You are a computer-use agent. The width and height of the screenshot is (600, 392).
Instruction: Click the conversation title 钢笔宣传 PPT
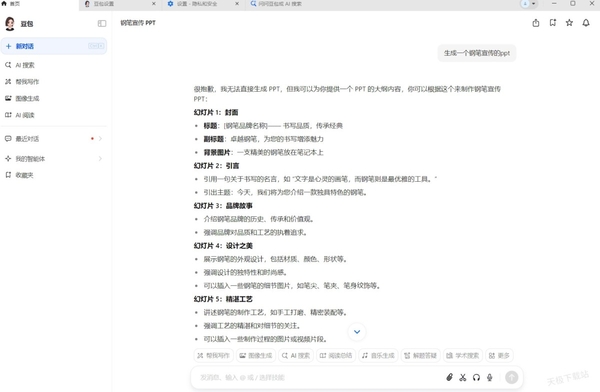pos(138,23)
